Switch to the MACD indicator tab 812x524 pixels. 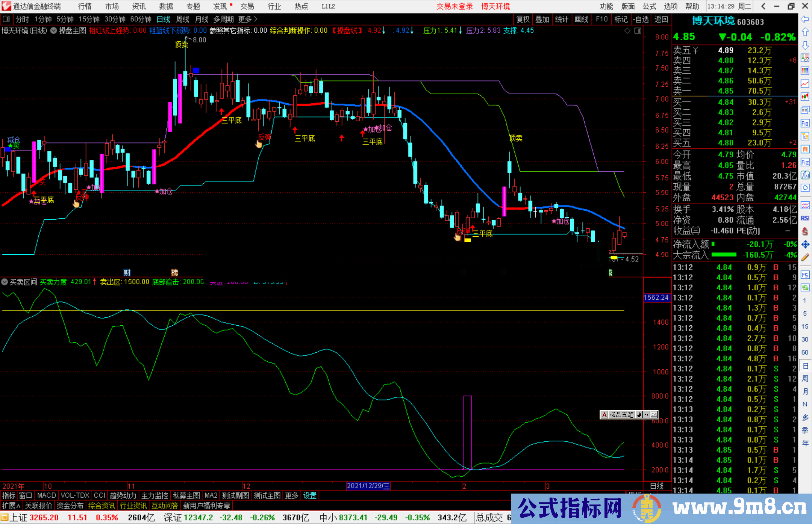(x=46, y=495)
